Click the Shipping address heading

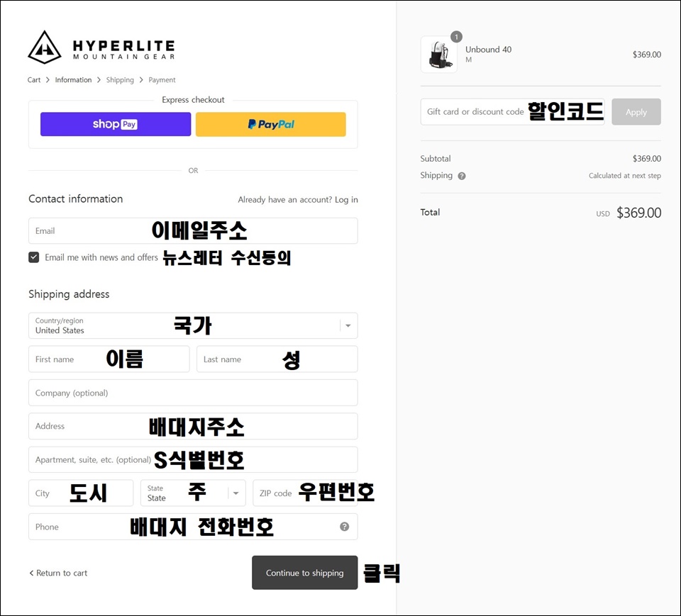69,294
